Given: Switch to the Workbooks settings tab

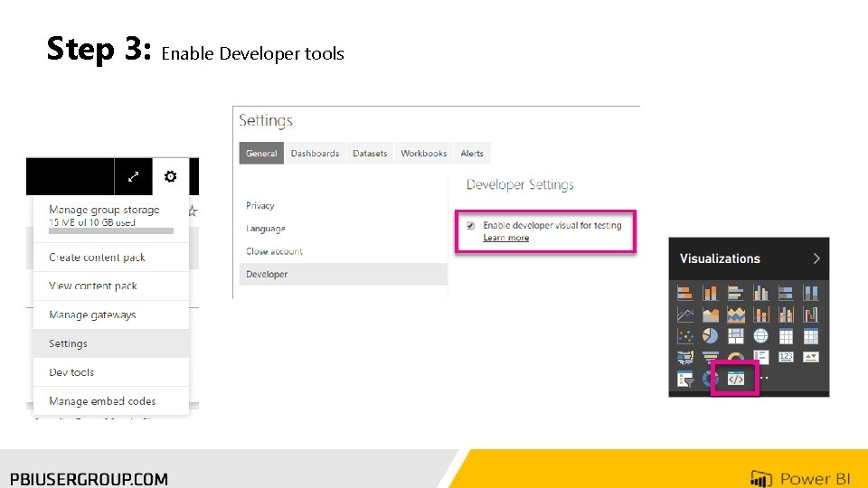Looking at the screenshot, I should coord(423,154).
